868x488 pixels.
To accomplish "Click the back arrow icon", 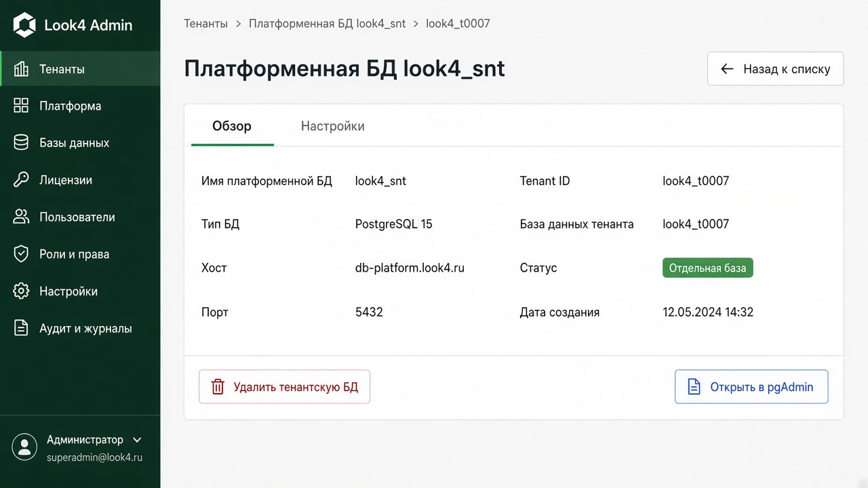I will click(727, 68).
